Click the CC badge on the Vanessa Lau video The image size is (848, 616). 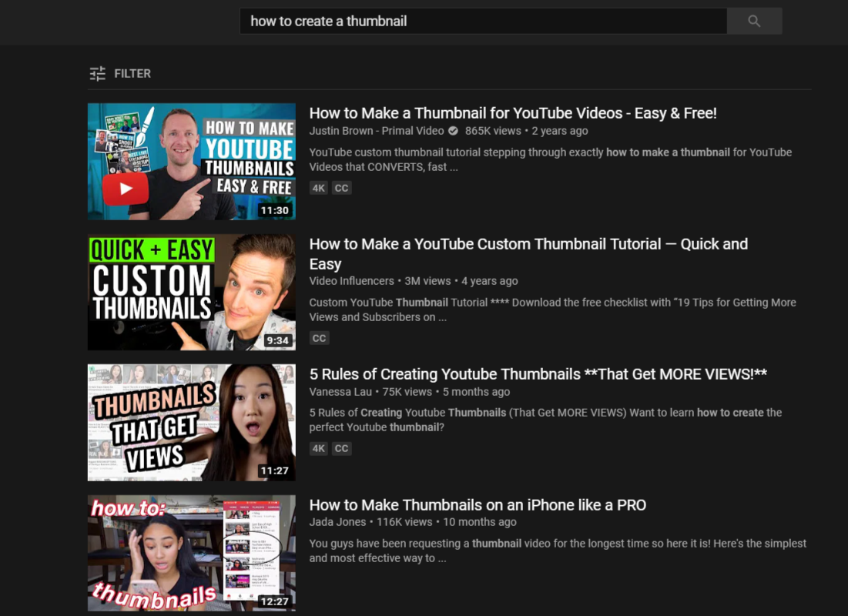tap(341, 448)
